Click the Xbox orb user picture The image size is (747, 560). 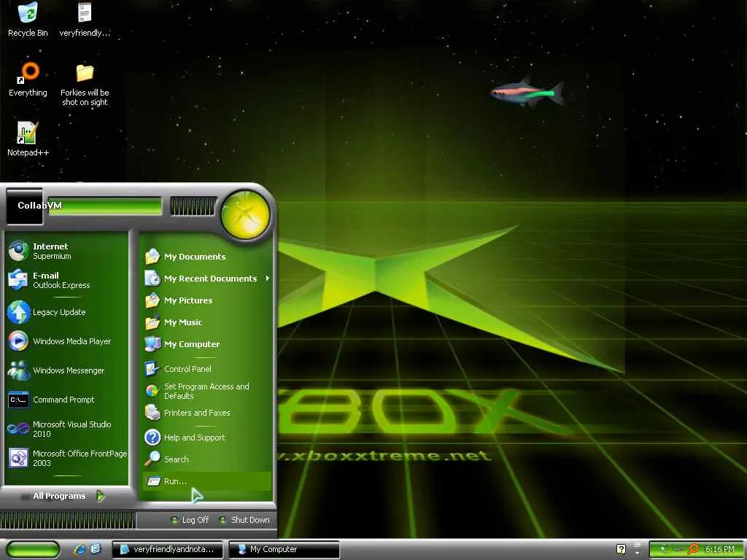point(245,214)
